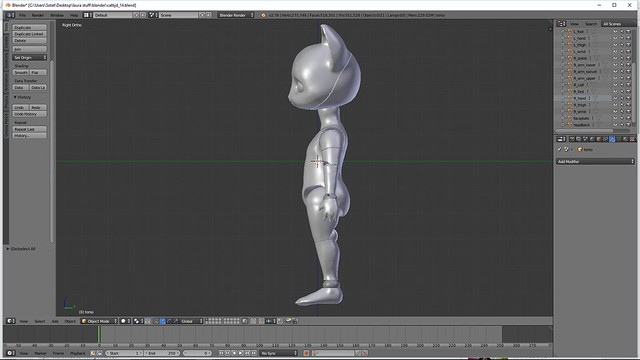640x360 pixels.
Task: Click the info editor type icon
Action: (x=10, y=15)
